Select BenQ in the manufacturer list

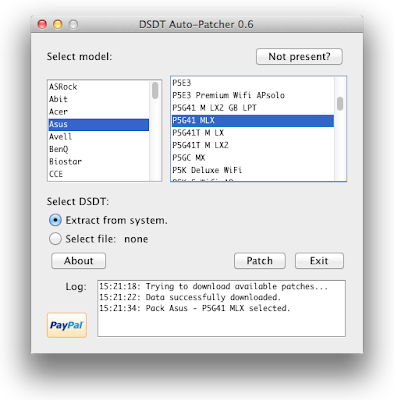(99, 149)
